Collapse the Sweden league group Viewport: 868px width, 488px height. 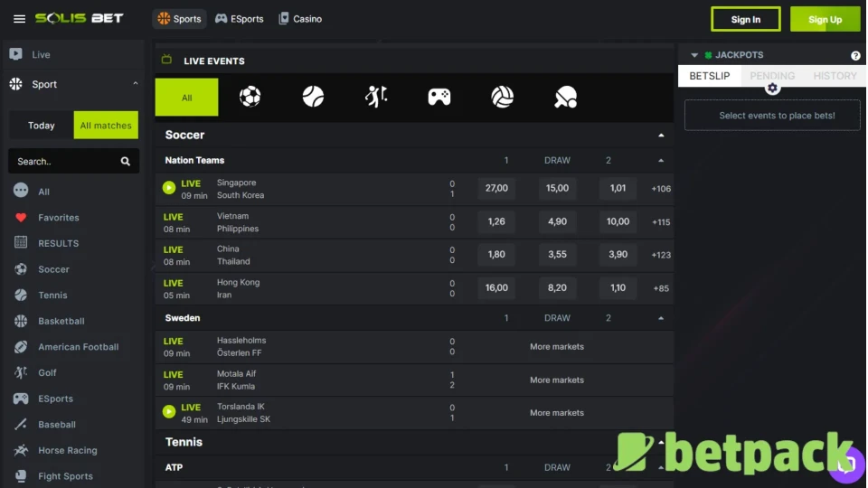tap(661, 318)
